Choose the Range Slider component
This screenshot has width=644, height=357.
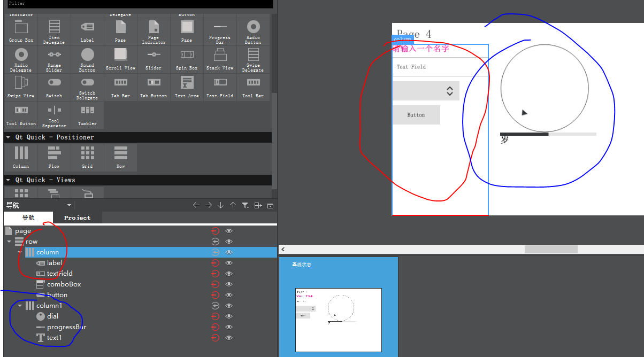[54, 59]
